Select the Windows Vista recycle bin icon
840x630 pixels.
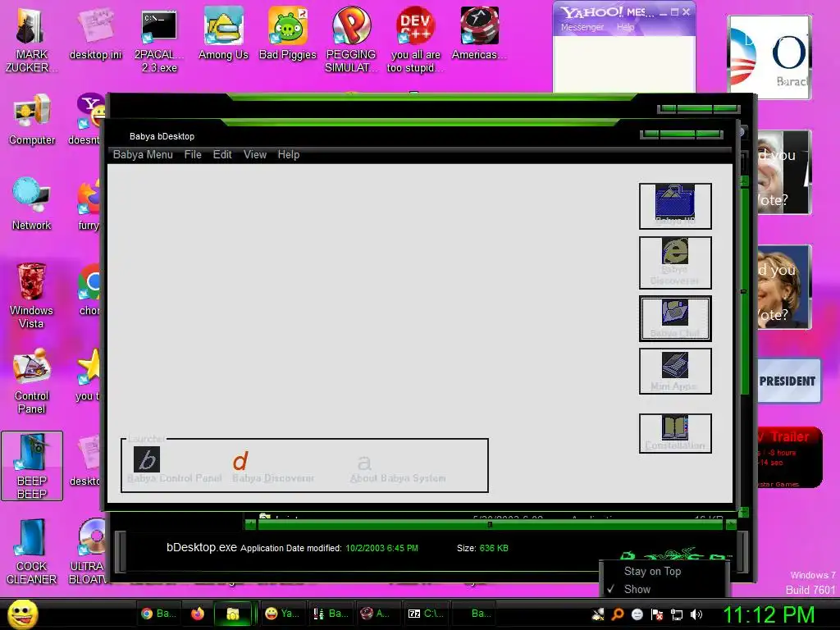click(32, 295)
